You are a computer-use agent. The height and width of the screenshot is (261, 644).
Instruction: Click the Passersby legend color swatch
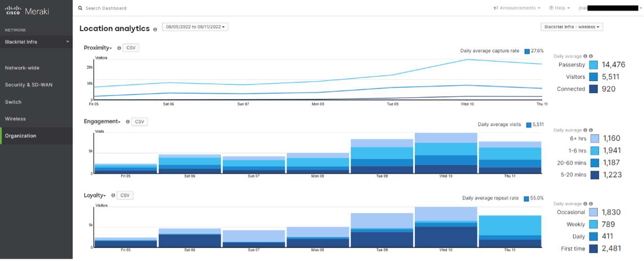pyautogui.click(x=593, y=65)
